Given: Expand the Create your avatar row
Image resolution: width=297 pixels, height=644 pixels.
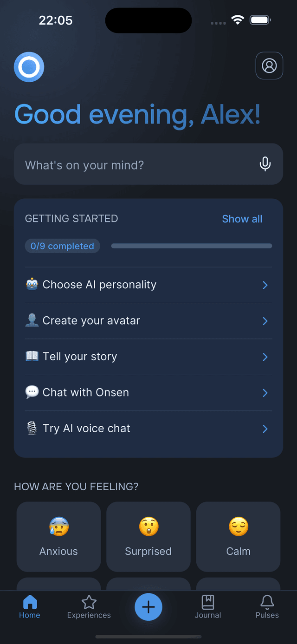Looking at the screenshot, I should [148, 320].
